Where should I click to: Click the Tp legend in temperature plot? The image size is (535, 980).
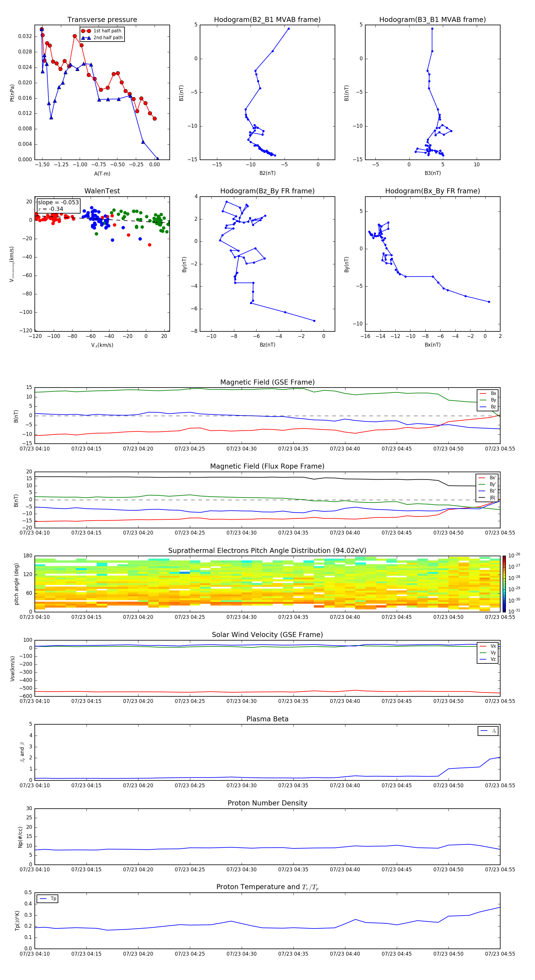(x=48, y=899)
